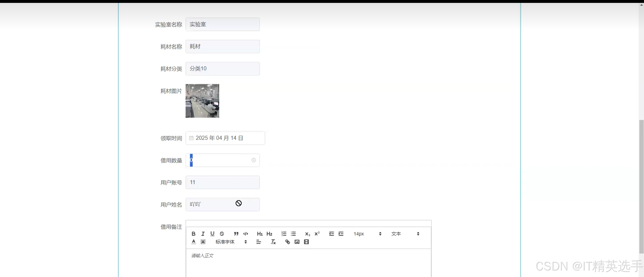Toggle underline formatting

(212, 234)
